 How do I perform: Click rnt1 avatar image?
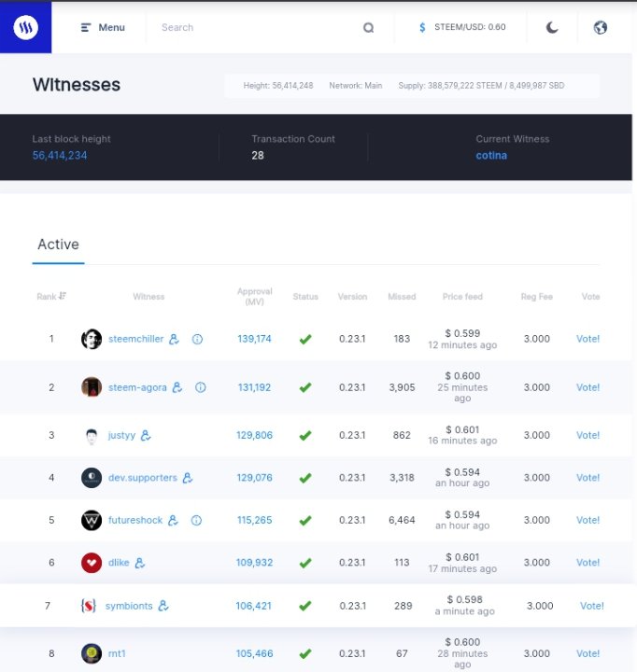(x=92, y=653)
